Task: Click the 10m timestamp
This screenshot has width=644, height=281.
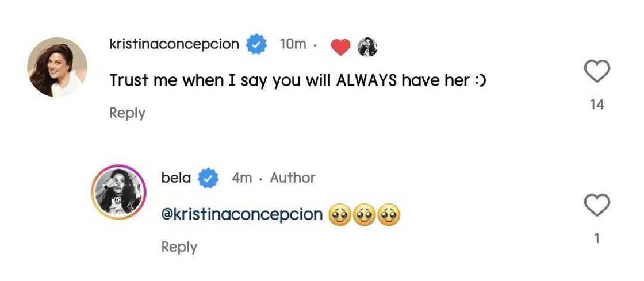Action: click(x=293, y=44)
